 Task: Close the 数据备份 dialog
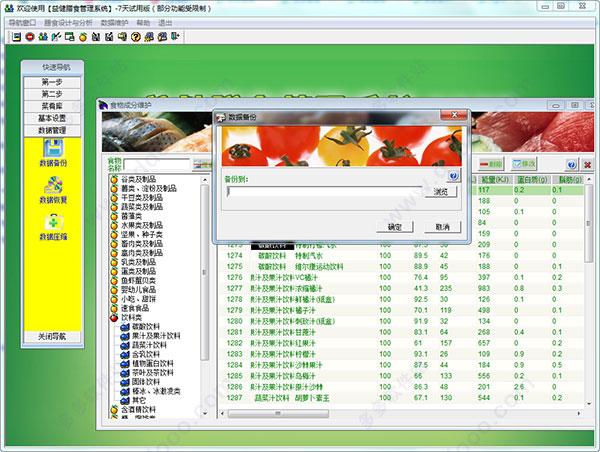[x=455, y=115]
